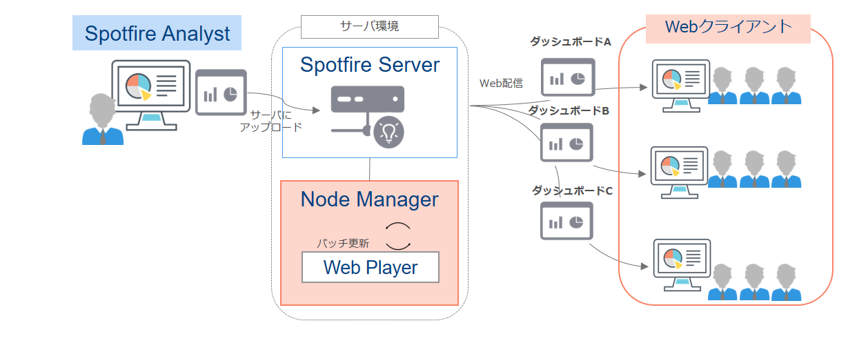
Task: Click the Spotfire Server heading
Action: (x=370, y=65)
